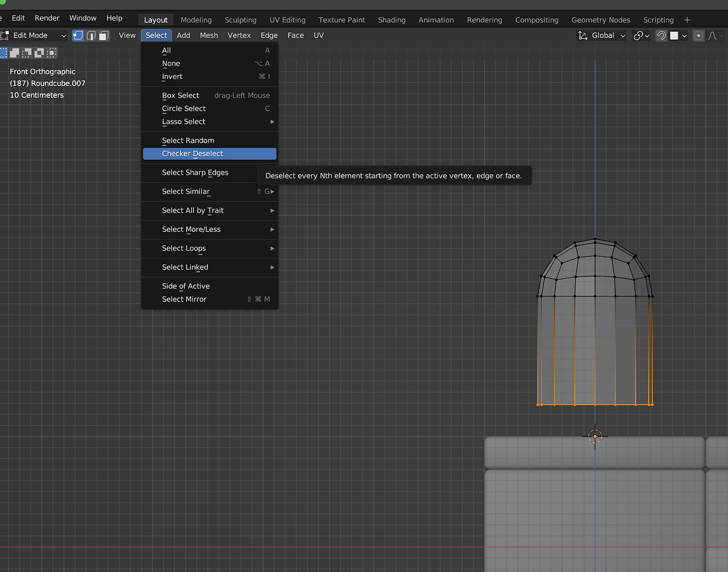Switch to the Sculpting workspace tab
Image resolution: width=728 pixels, height=572 pixels.
(241, 20)
